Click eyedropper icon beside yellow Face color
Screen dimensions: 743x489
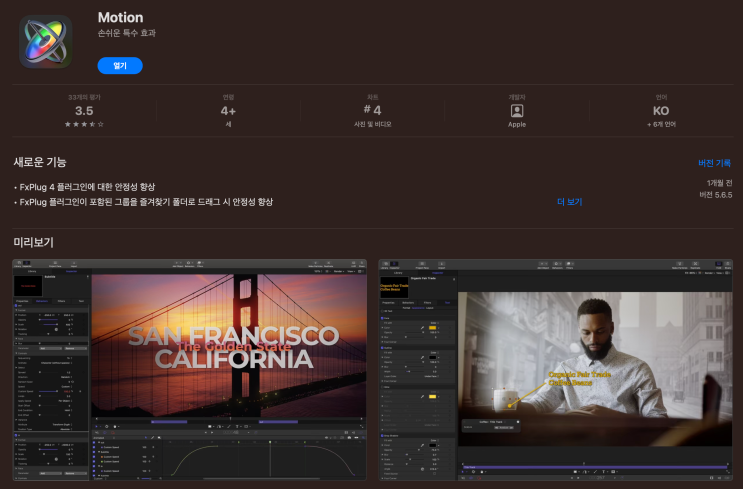[424, 326]
